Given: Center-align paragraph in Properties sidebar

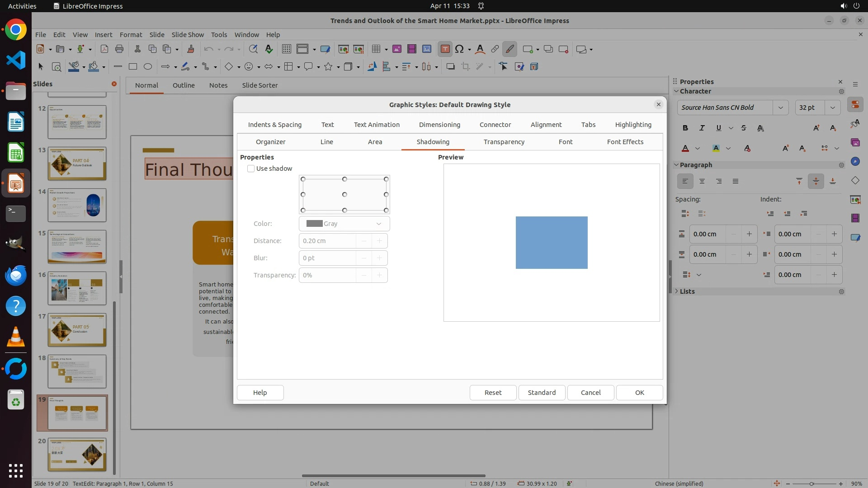Looking at the screenshot, I should (x=702, y=181).
